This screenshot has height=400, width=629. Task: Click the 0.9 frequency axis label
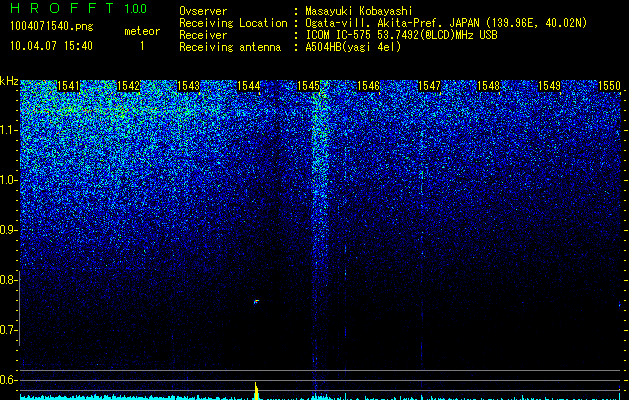(x=8, y=230)
